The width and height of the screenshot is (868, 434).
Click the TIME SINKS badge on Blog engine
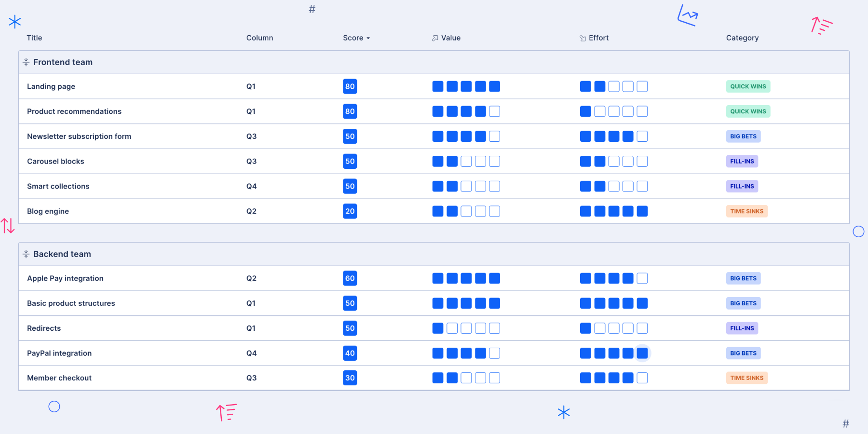[746, 211]
